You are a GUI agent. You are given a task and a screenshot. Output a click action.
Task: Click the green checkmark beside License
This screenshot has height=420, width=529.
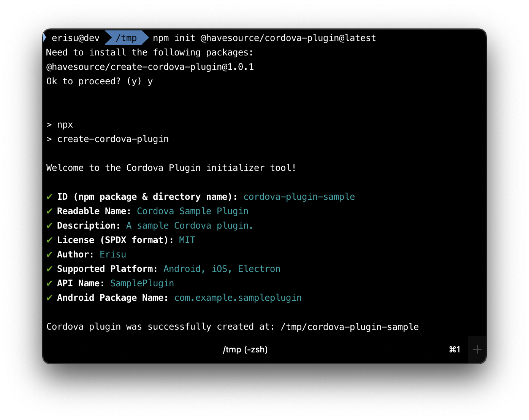point(49,240)
